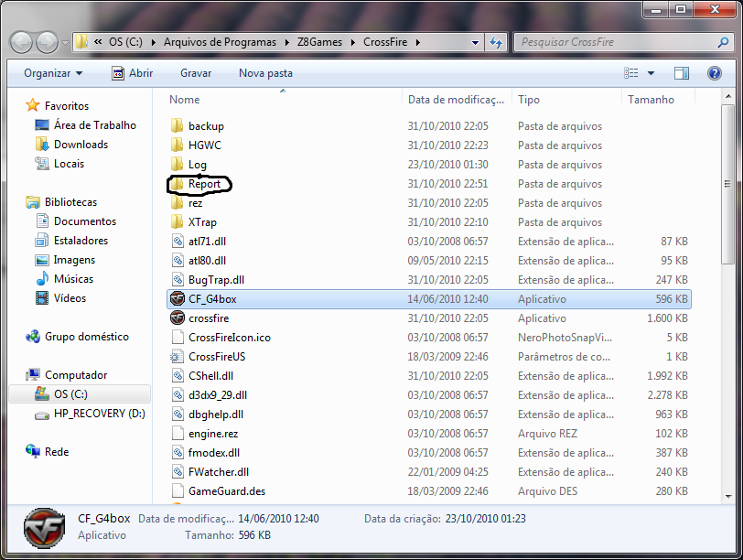Select the Report folder icon
The height and width of the screenshot is (560, 743).
tap(178, 183)
